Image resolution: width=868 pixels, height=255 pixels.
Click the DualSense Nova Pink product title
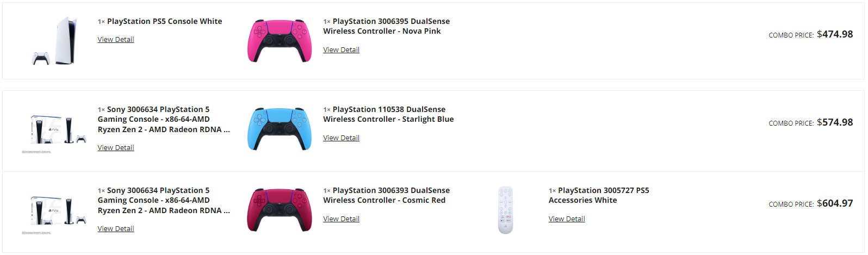pyautogui.click(x=386, y=26)
